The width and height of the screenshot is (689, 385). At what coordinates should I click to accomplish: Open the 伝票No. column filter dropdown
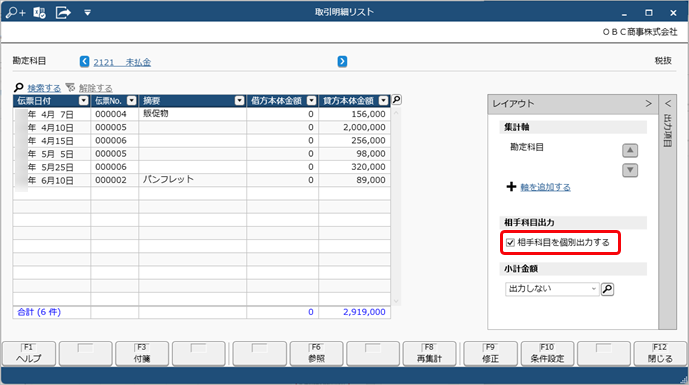(x=131, y=101)
